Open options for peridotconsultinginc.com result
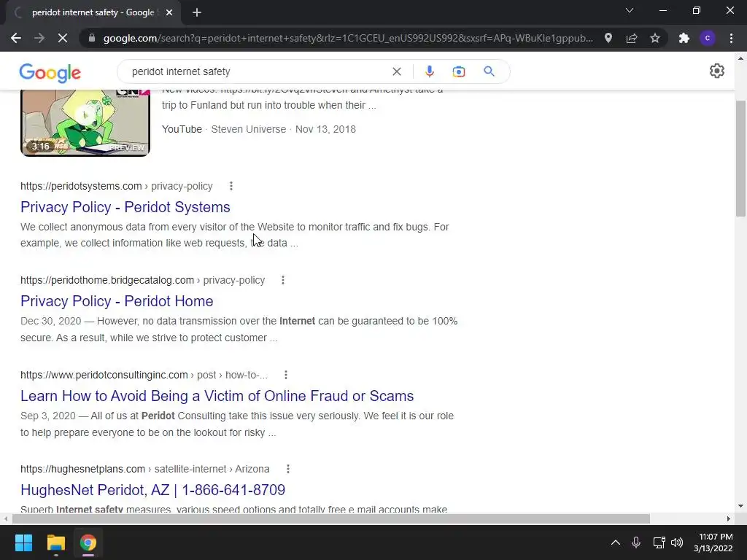This screenshot has height=560, width=747. click(x=286, y=375)
